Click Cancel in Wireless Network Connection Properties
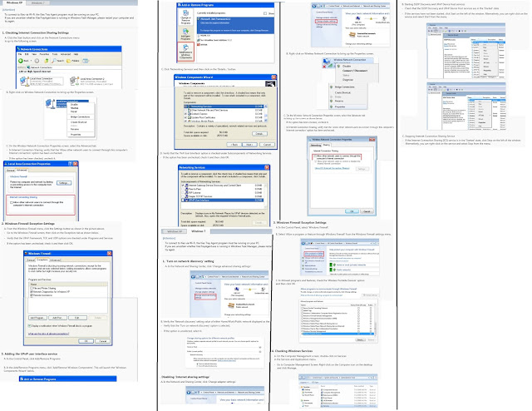The width and height of the screenshot is (532, 411). (x=367, y=211)
